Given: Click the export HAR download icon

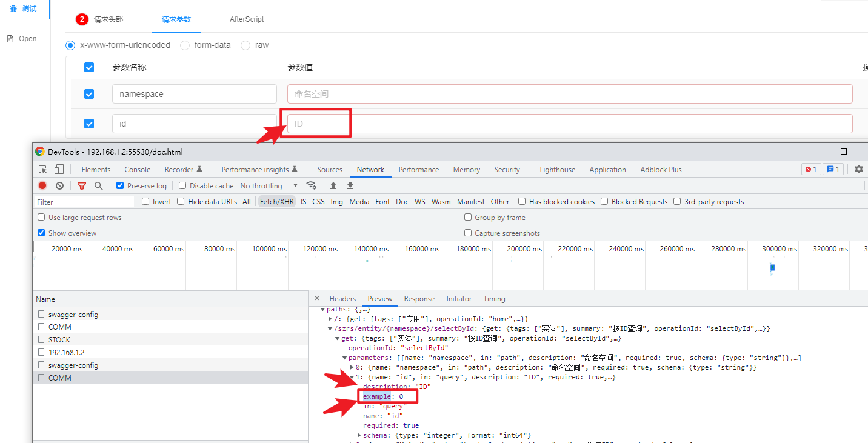Looking at the screenshot, I should (350, 185).
